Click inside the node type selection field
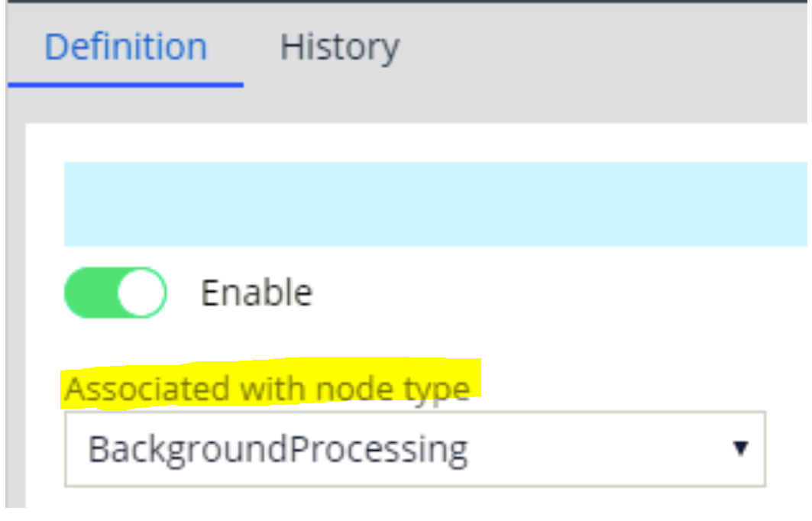Screen dimensions: 812x521 coord(382,450)
